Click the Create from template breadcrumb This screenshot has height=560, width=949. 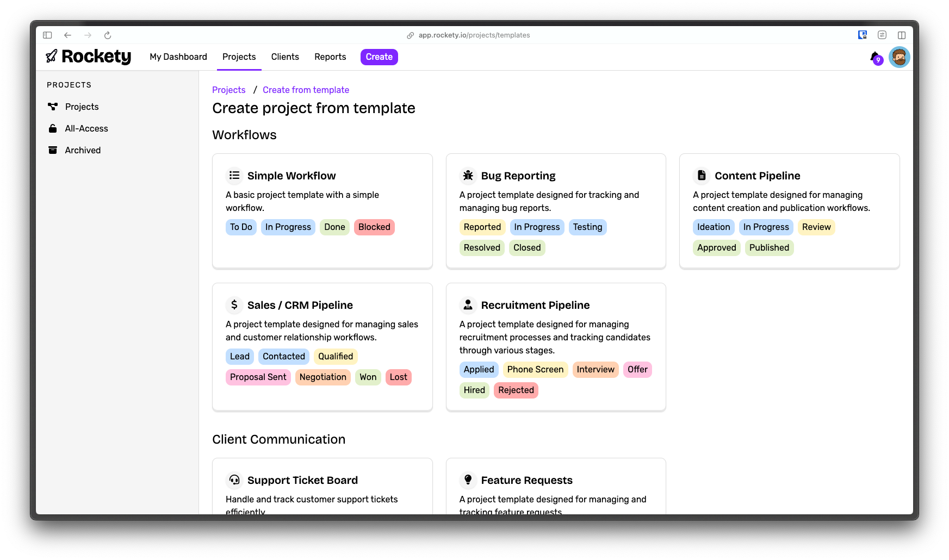click(306, 90)
